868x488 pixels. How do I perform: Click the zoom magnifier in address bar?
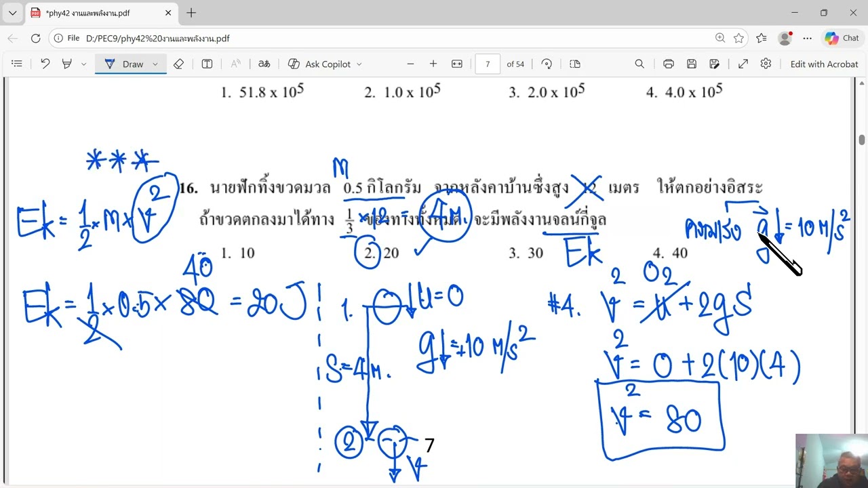[720, 39]
